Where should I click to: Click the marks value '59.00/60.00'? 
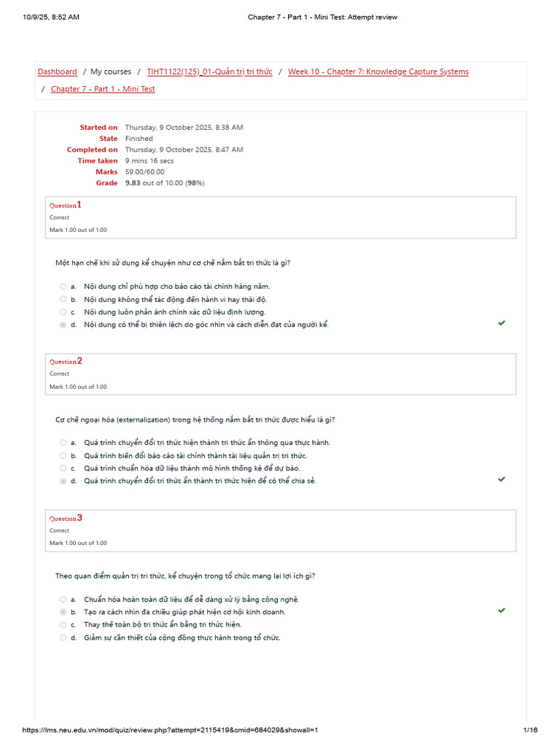145,172
